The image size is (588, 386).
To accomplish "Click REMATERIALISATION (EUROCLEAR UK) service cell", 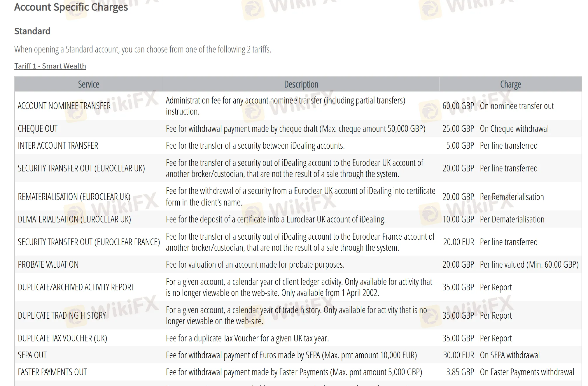I will point(74,197).
